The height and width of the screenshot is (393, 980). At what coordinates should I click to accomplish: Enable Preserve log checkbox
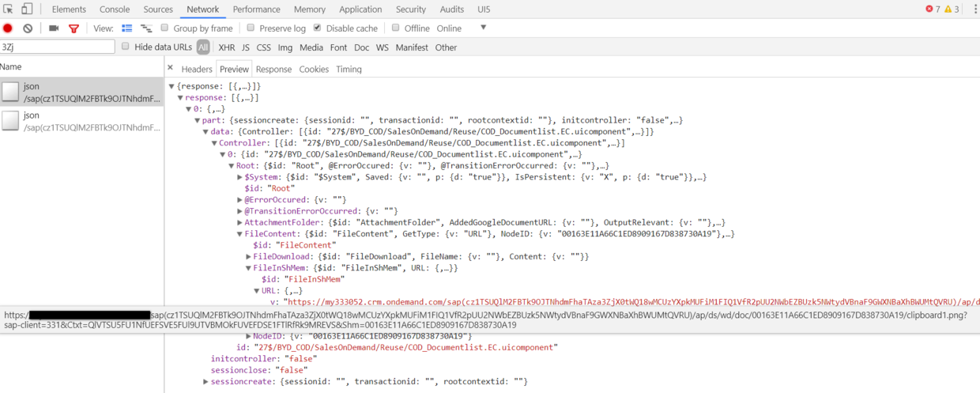tap(251, 28)
